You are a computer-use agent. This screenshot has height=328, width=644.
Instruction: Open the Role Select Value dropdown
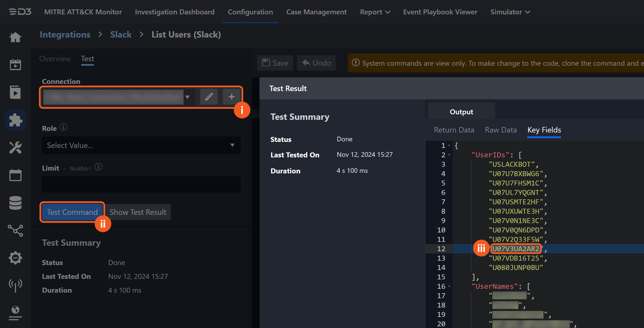coord(141,145)
